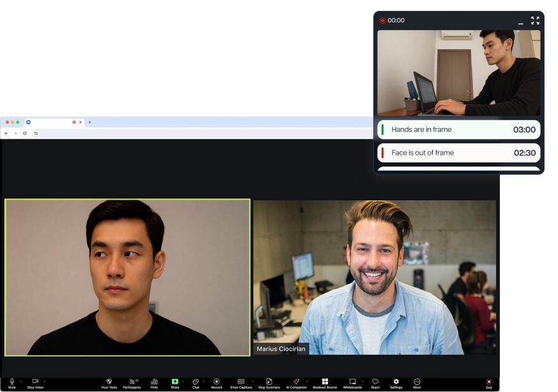This screenshot has height=392, width=558.
Task: Launch the Polls feature
Action: pyautogui.click(x=154, y=382)
